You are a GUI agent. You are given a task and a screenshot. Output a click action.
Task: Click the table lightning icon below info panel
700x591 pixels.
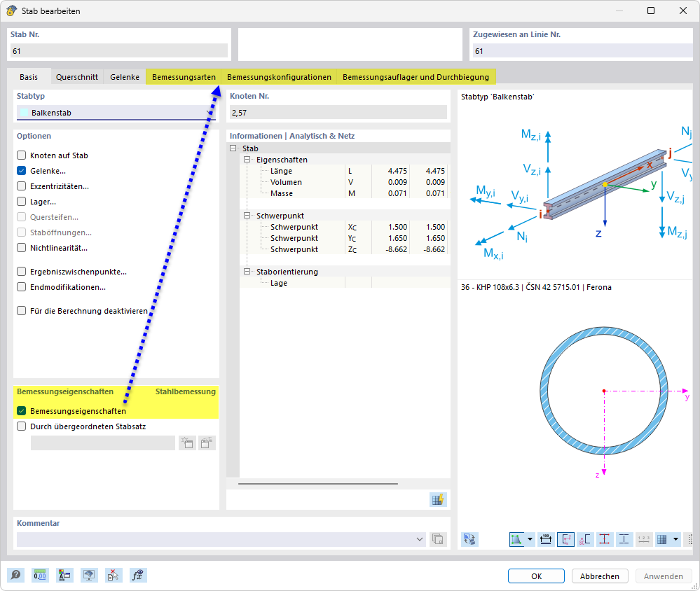(438, 499)
